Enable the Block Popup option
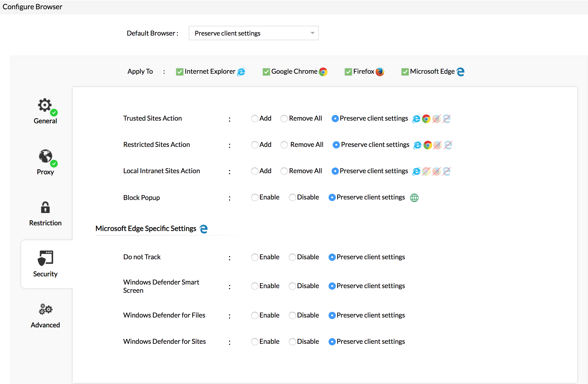Screen dimensions: 588x384 pos(255,197)
